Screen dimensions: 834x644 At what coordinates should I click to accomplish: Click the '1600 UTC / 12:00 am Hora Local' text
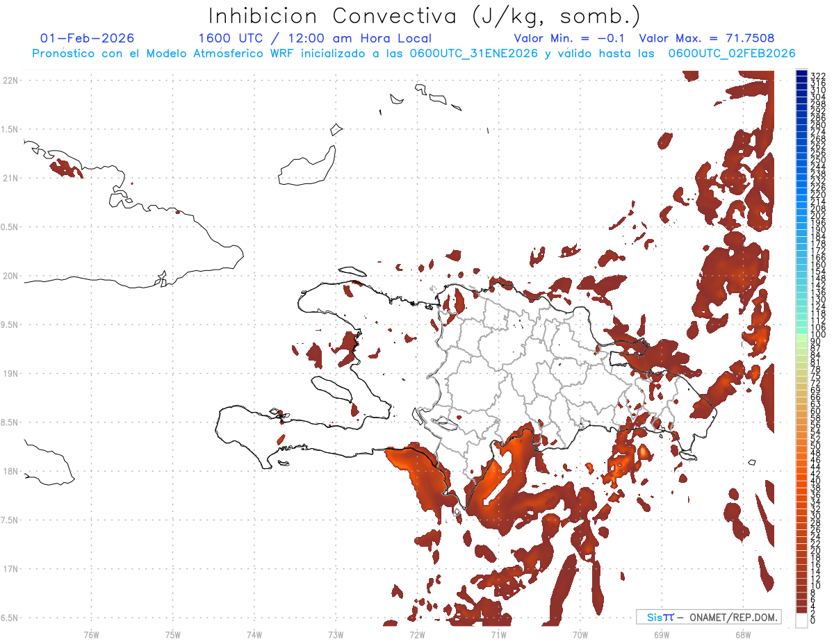pos(314,38)
